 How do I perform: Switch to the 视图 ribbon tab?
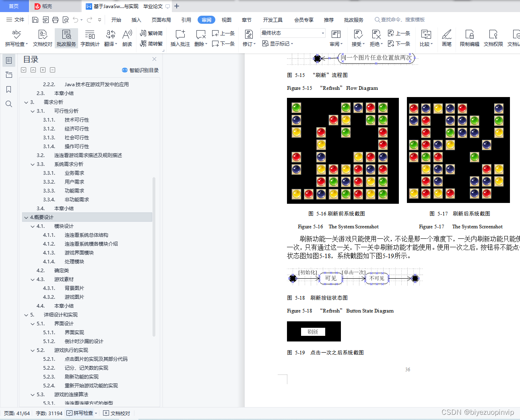(227, 20)
